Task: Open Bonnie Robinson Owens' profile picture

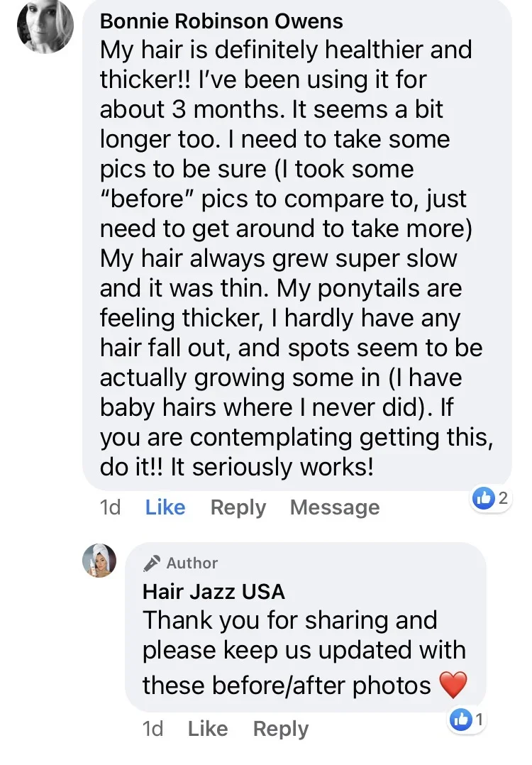Action: pyautogui.click(x=45, y=26)
